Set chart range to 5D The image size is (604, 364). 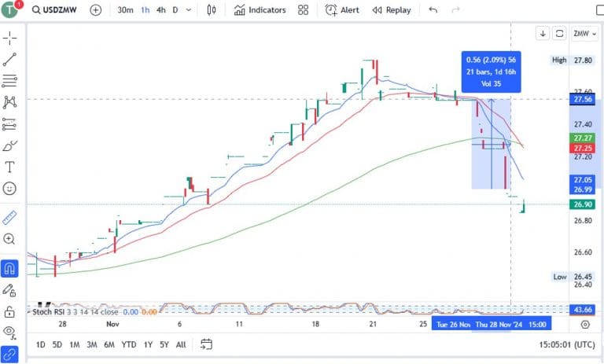coord(57,344)
